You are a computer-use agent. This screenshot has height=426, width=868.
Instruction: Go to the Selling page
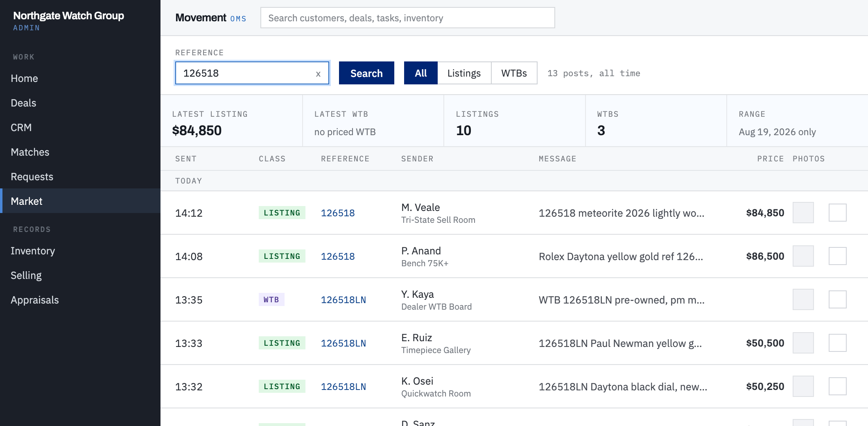tap(80, 275)
